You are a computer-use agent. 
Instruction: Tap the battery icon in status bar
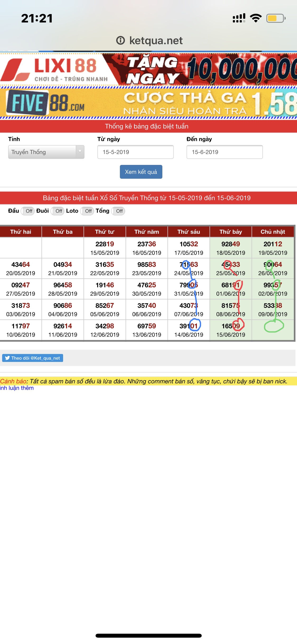click(x=276, y=18)
